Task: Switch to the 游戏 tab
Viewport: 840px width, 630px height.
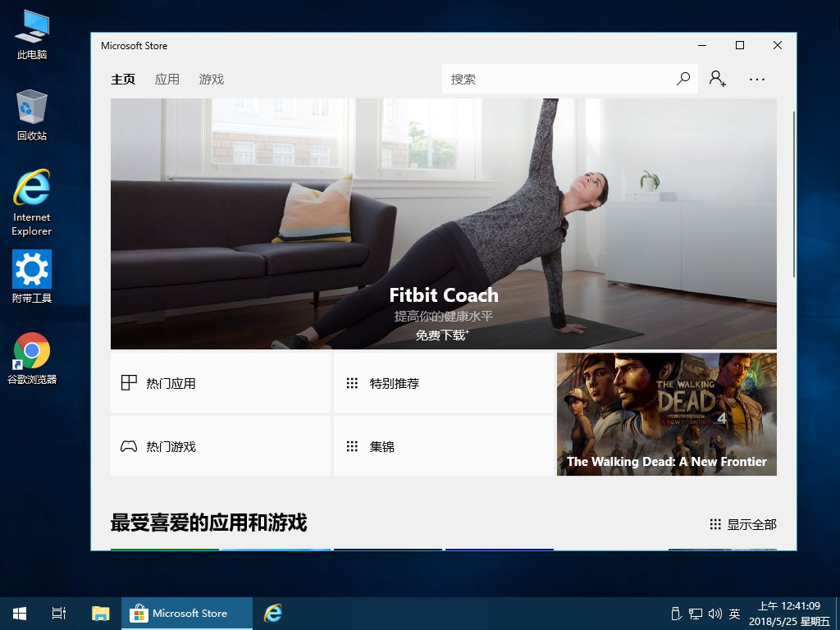Action: click(211, 80)
